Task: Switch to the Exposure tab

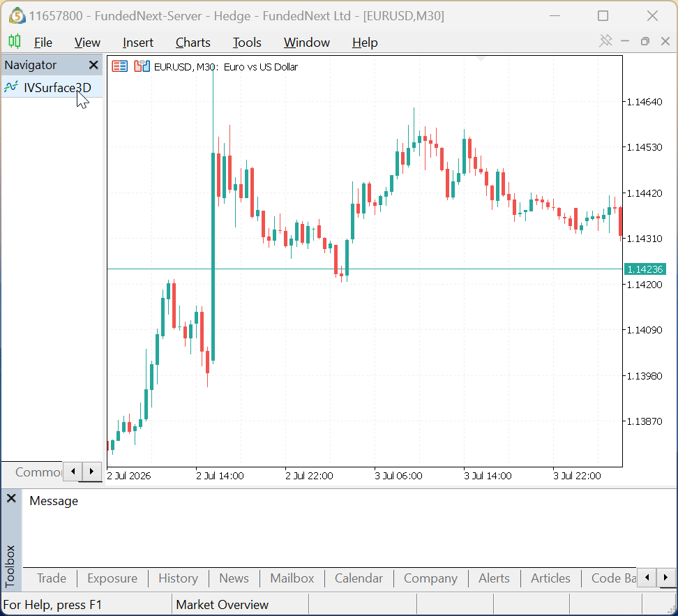Action: tap(112, 578)
